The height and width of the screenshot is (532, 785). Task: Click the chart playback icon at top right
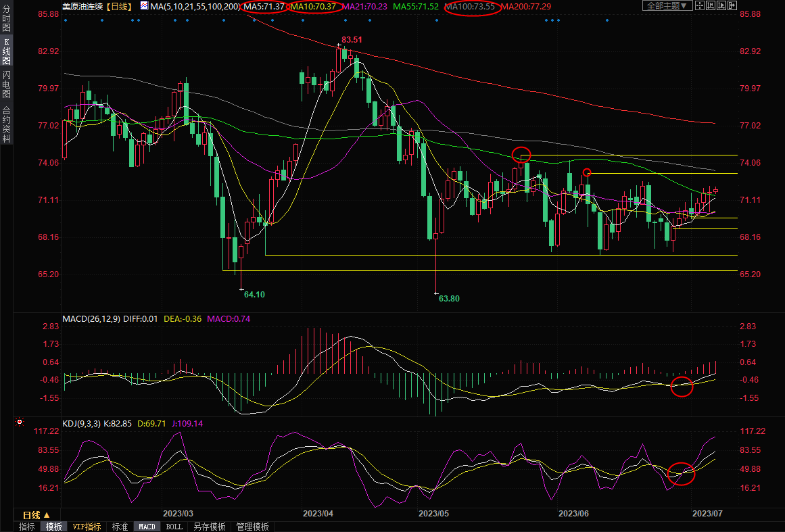[x=721, y=6]
